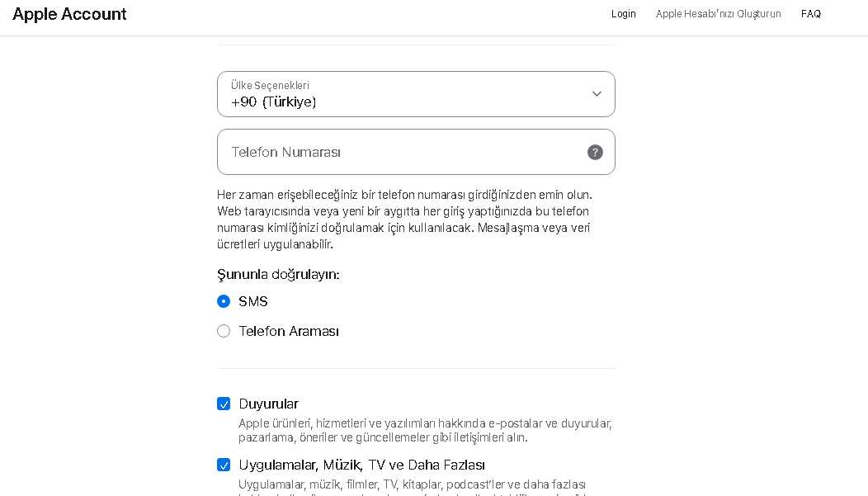This screenshot has height=496, width=868.
Task: Click the question mark help icon
Action: click(x=595, y=153)
